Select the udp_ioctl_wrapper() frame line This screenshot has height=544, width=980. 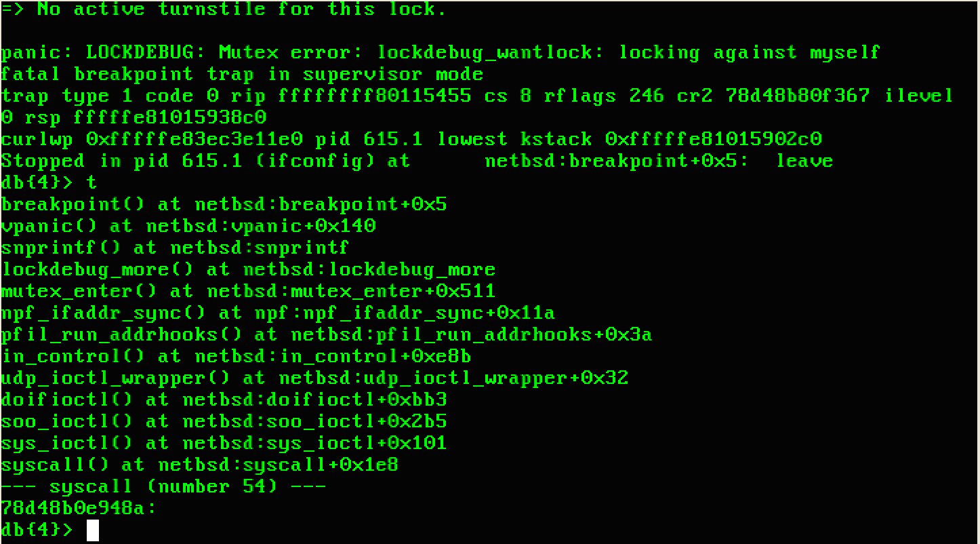[x=314, y=378]
